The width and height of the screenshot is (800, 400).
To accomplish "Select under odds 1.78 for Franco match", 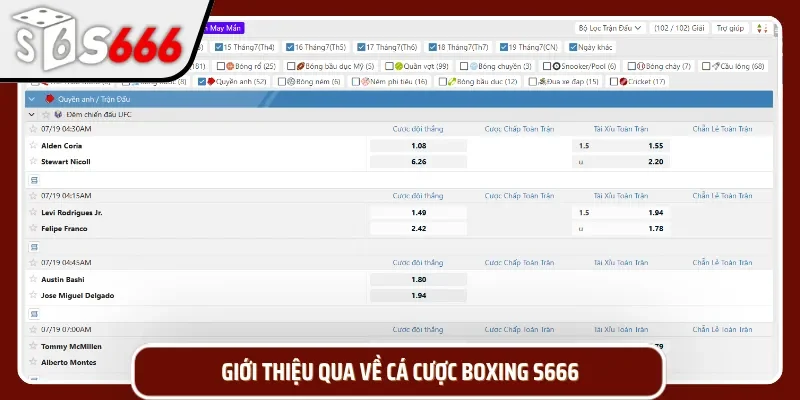I will click(621, 228).
